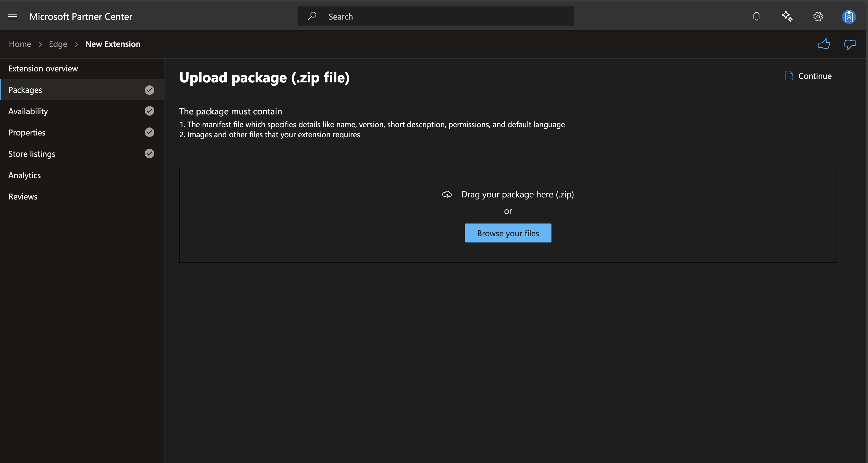Click the upload cloud icon in drop zone

446,194
